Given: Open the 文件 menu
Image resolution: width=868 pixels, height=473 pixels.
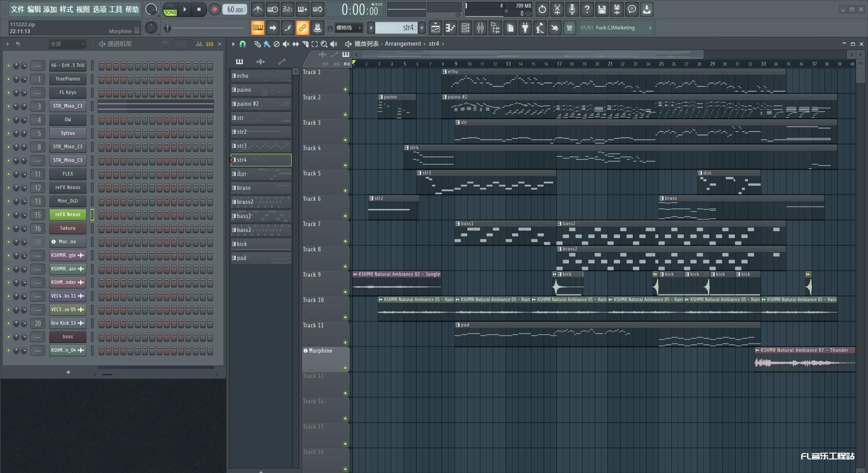Looking at the screenshot, I should (17, 9).
